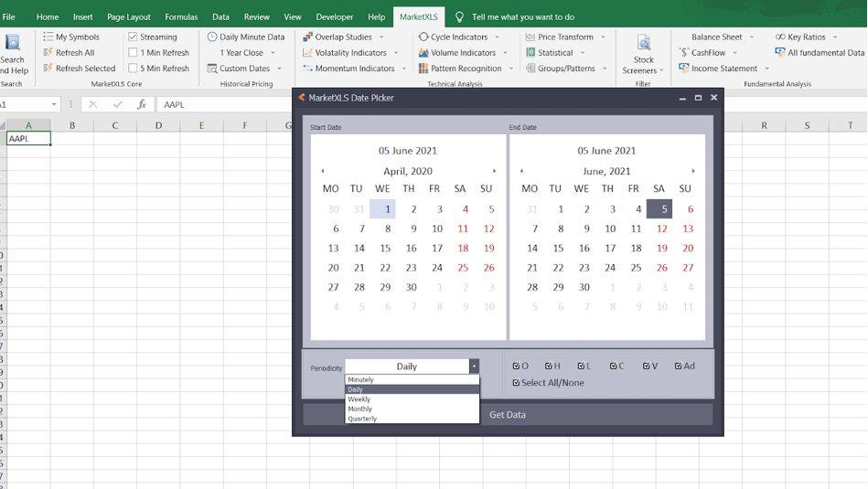Click the Refresh All icon
The image size is (868, 489).
click(x=48, y=53)
